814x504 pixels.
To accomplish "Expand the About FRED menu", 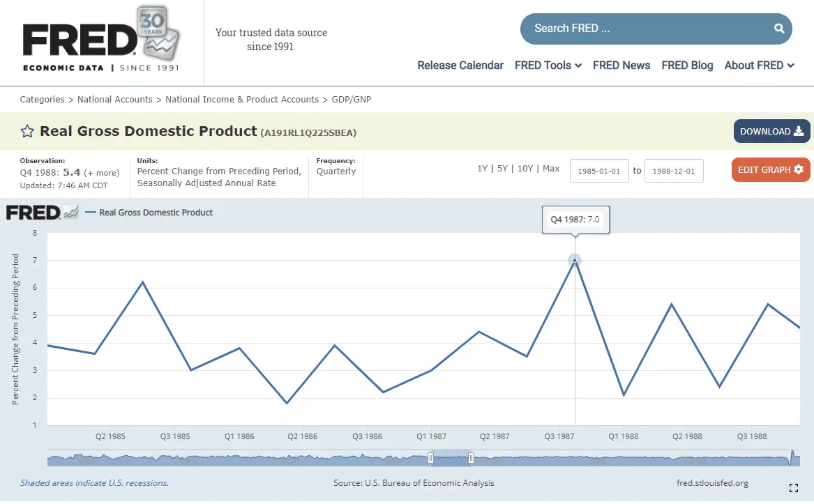I will (759, 66).
